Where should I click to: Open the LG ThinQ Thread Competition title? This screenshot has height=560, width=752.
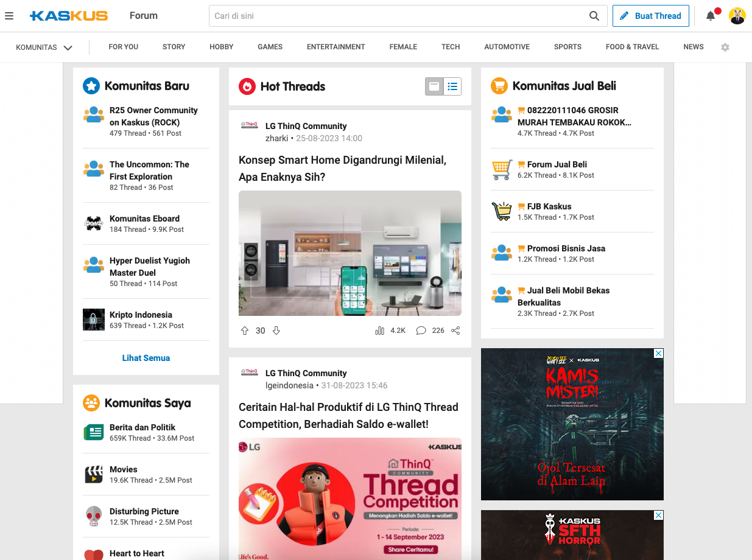[x=348, y=416]
